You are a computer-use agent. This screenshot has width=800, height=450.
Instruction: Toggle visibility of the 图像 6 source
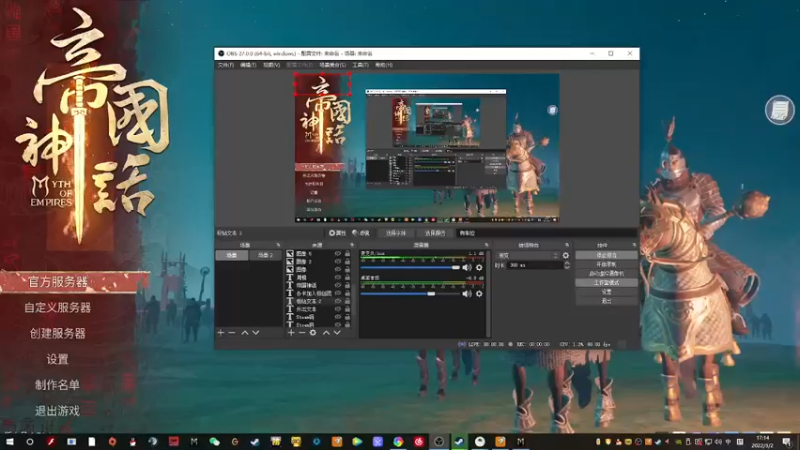point(337,254)
